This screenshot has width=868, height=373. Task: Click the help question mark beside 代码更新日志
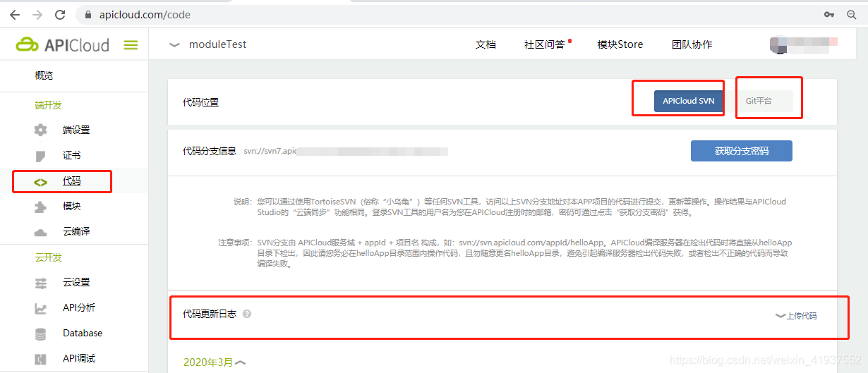pos(247,314)
